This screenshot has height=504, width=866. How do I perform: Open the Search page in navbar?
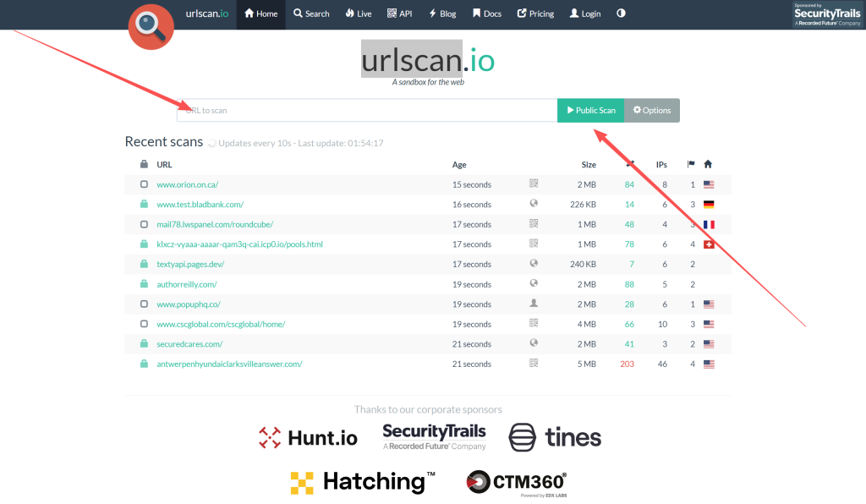311,14
